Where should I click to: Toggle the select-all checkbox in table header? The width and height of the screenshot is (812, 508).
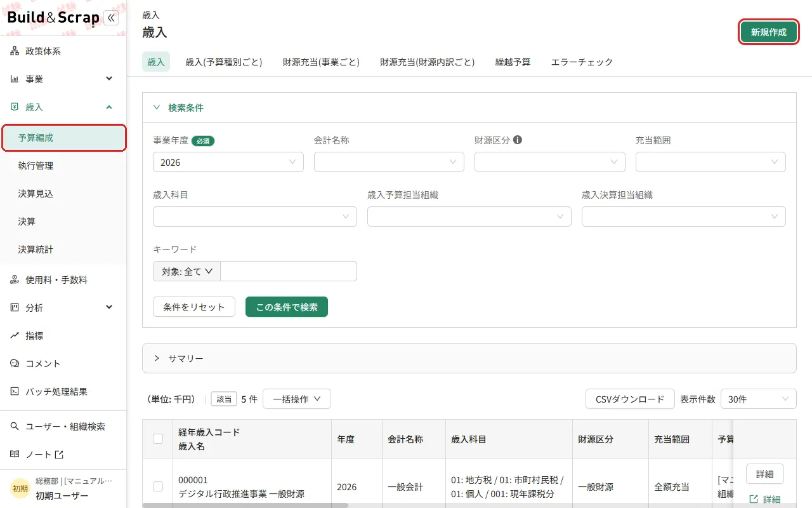click(158, 439)
